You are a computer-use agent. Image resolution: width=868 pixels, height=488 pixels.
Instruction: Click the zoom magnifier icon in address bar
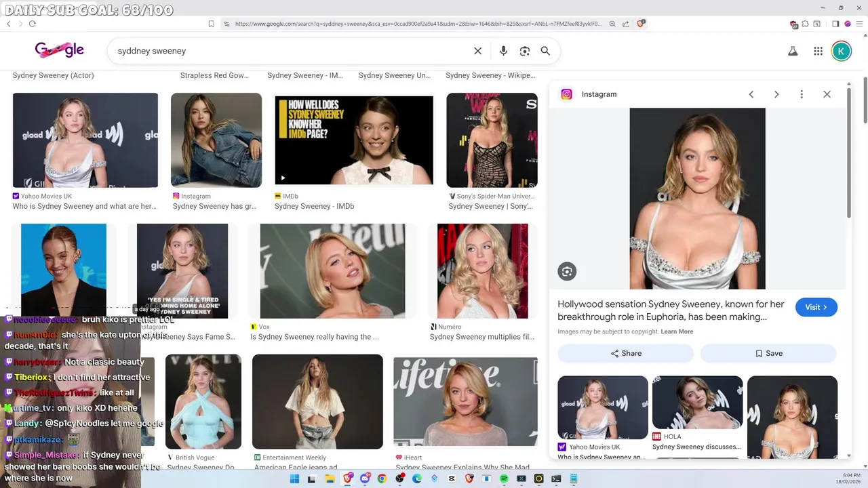point(612,24)
